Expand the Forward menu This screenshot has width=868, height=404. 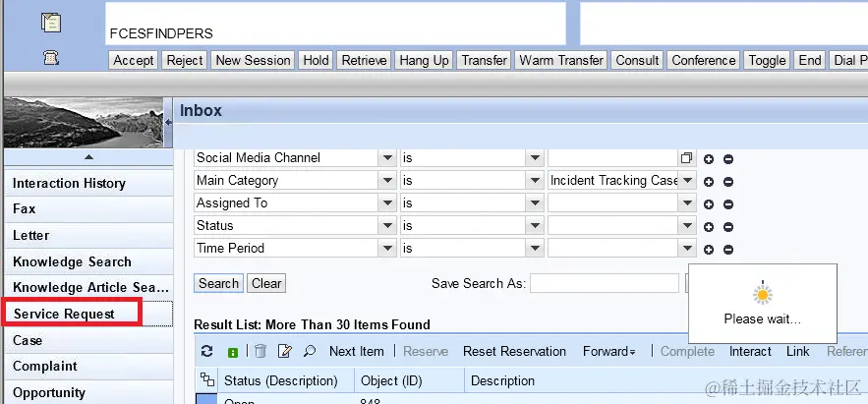coord(608,352)
